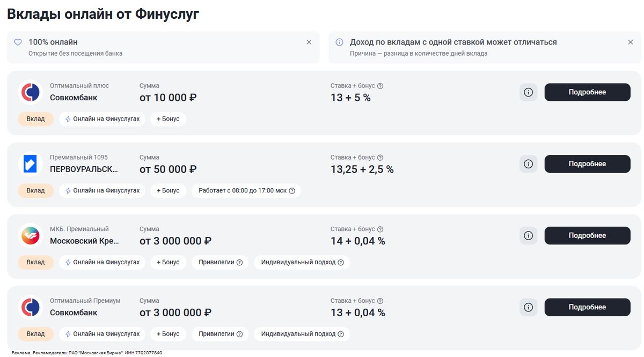Viewport: 644px width, 357px height.
Task: Click the question mark on "Работает с 08:00 до 17:00 мск"
Action: (292, 191)
